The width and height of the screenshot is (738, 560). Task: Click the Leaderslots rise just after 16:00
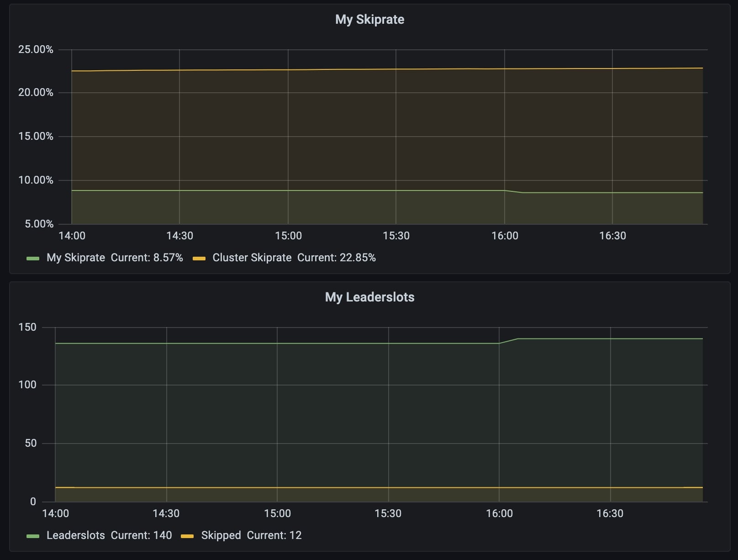coord(508,341)
